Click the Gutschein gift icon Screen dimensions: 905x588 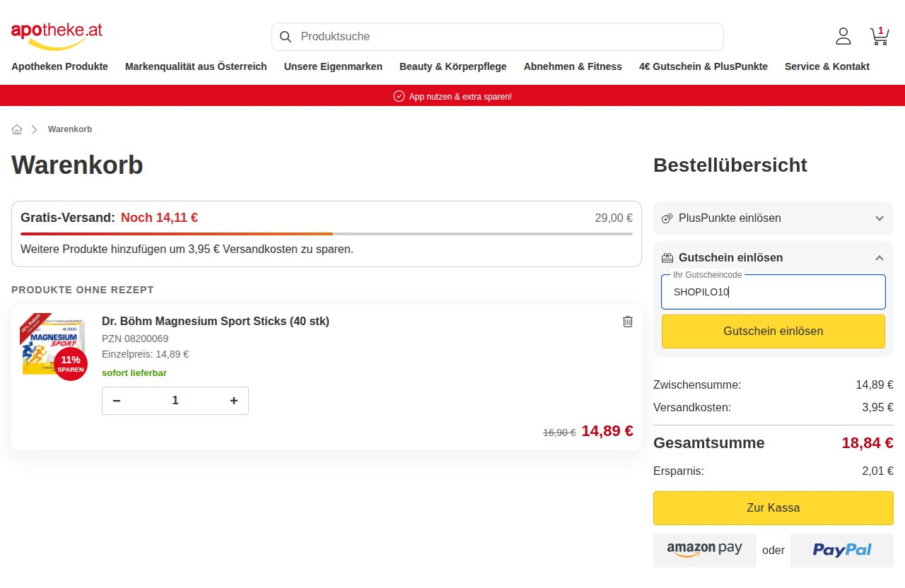pos(667,258)
